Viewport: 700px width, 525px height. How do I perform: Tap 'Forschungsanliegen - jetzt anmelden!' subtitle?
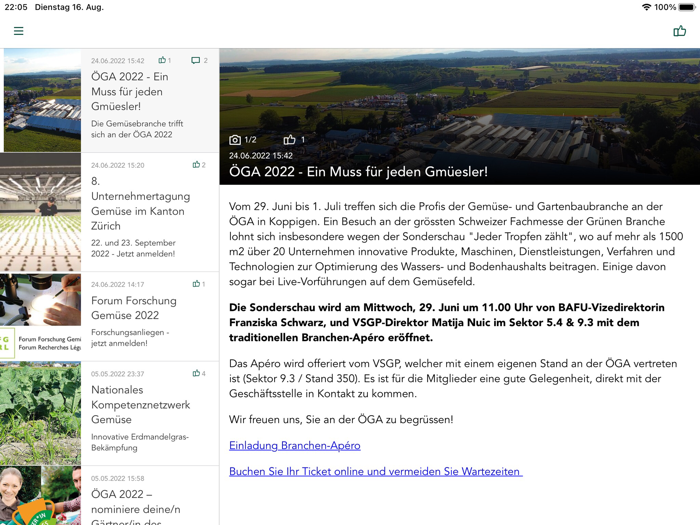pyautogui.click(x=130, y=338)
